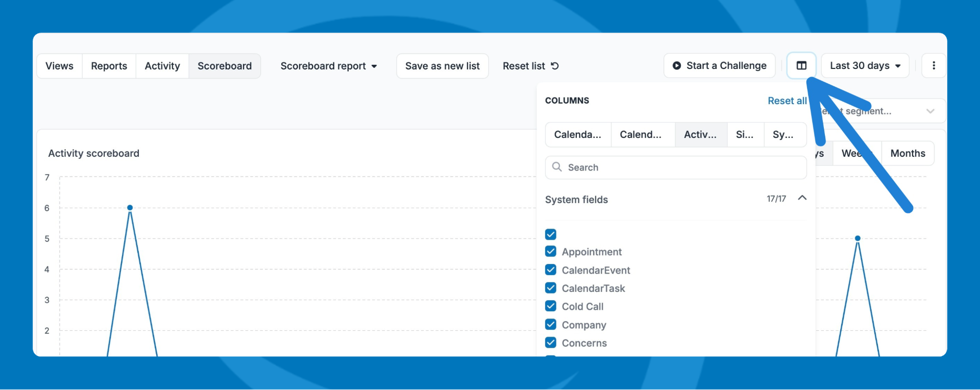Click the play icon in Start a Challenge

677,66
